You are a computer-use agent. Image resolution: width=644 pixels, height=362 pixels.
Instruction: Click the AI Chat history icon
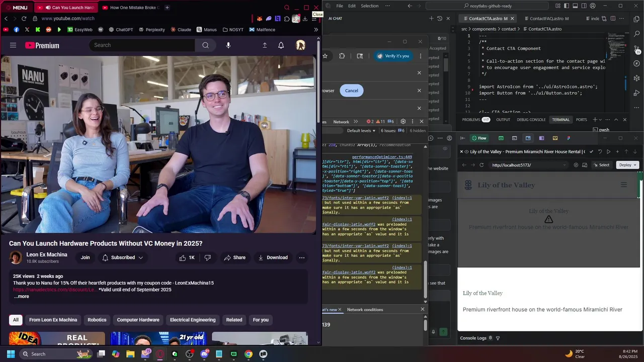pyautogui.click(x=440, y=18)
